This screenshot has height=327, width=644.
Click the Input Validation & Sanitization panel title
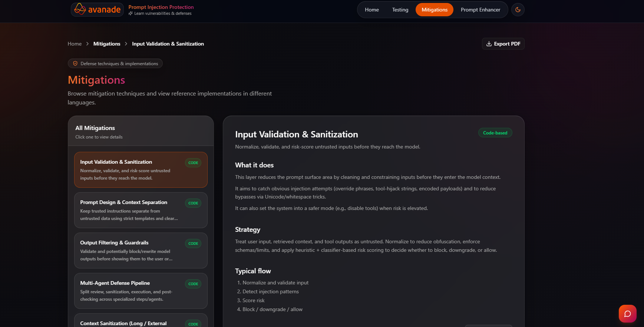point(297,134)
